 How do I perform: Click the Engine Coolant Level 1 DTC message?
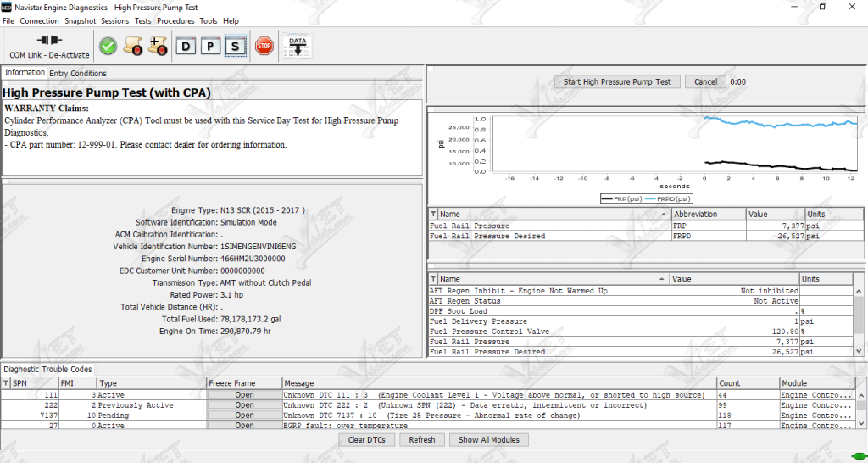coord(494,395)
